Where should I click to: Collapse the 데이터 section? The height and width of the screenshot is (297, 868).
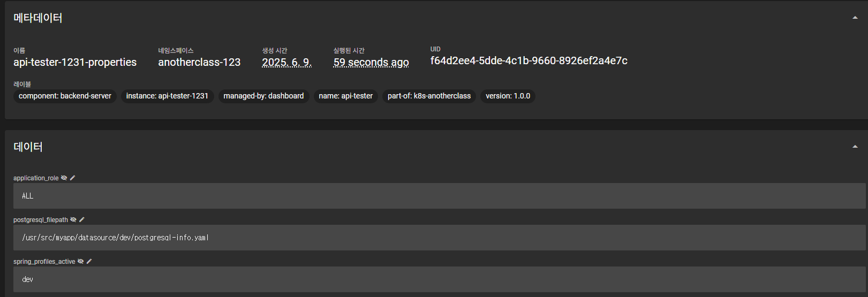click(855, 147)
